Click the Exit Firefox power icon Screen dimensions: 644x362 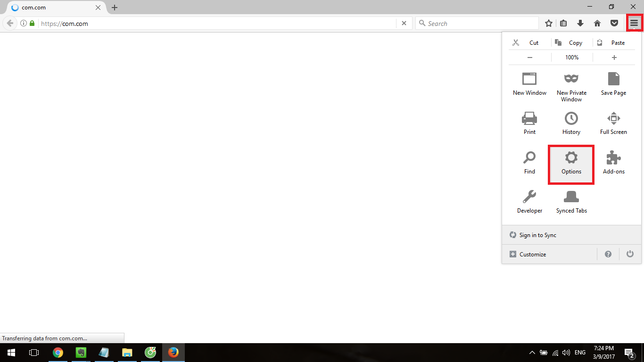tap(630, 254)
